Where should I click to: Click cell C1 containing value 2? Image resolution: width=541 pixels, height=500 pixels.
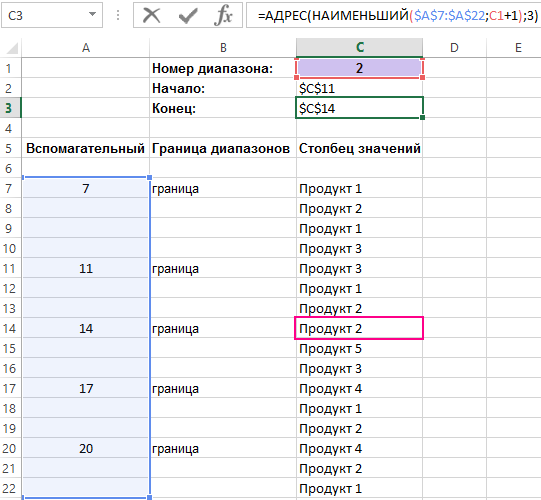360,68
